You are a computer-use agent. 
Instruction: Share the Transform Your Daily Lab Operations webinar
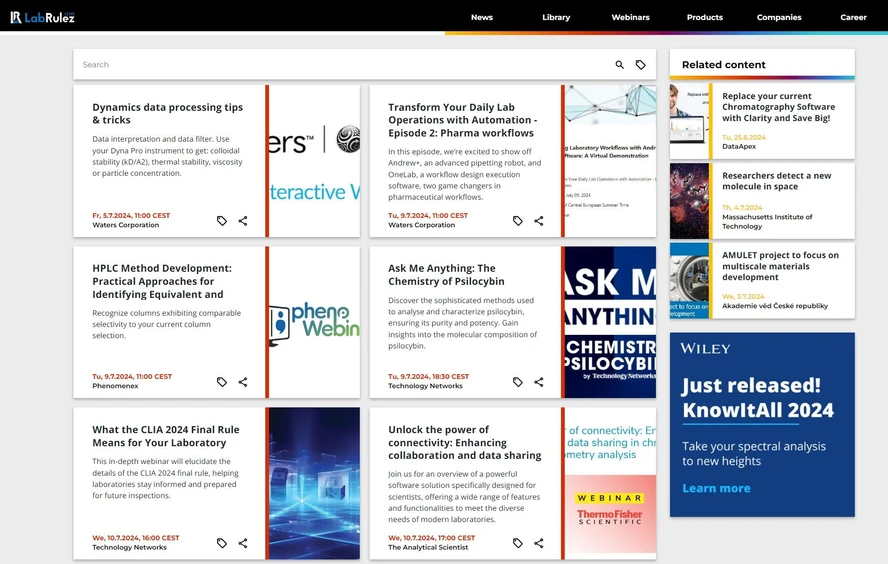(539, 221)
